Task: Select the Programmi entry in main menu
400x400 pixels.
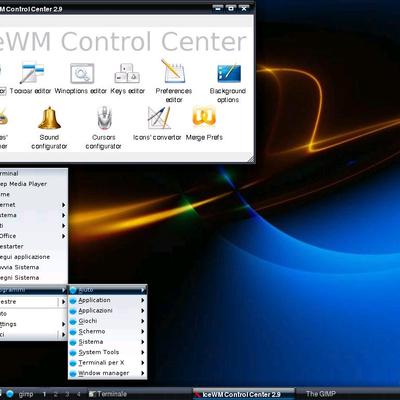Action: 33,290
